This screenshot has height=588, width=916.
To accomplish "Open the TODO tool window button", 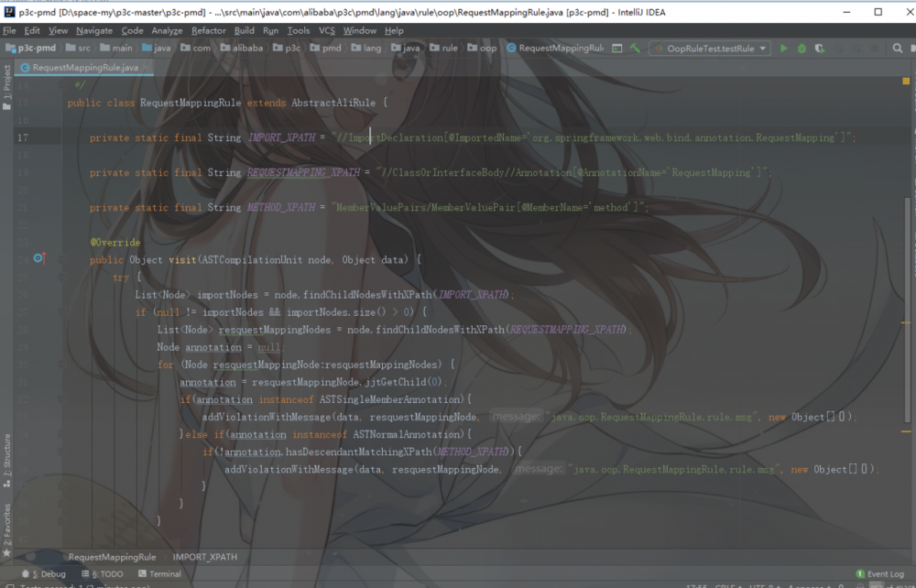I will click(103, 574).
